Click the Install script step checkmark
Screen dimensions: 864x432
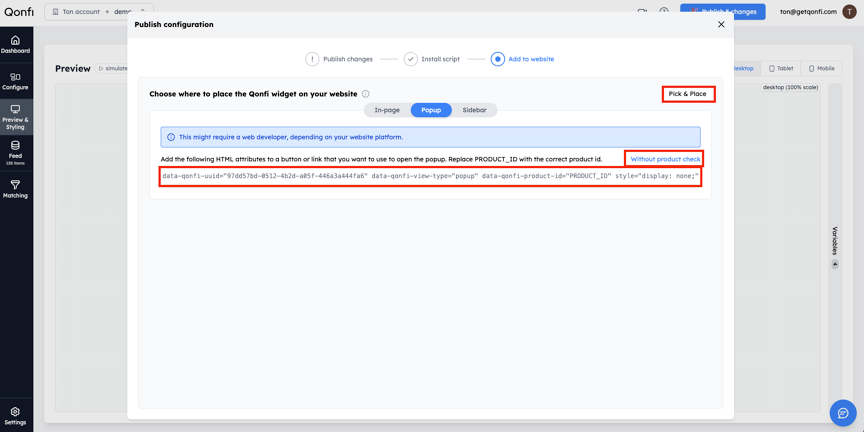411,59
